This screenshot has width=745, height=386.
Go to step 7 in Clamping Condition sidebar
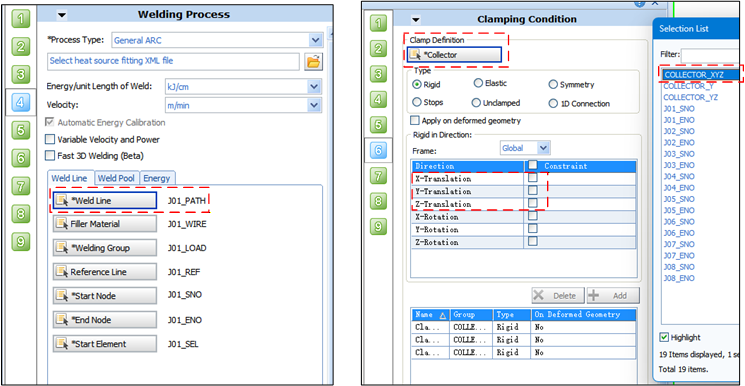click(378, 176)
